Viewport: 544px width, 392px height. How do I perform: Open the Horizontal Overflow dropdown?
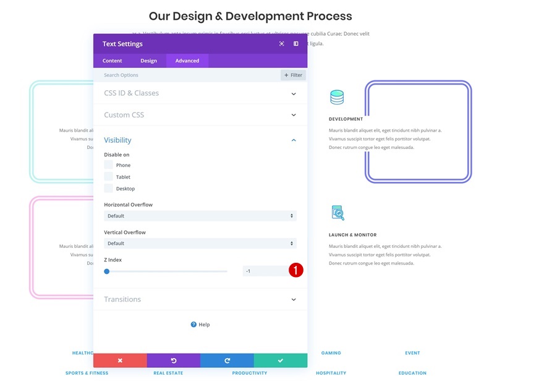point(200,216)
